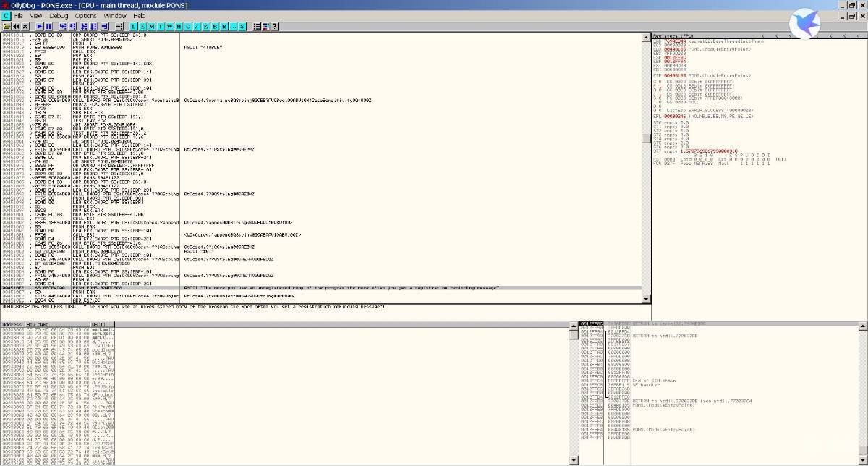Click the ASCII column header in dump
This screenshot has width=868, height=466.
[x=101, y=324]
